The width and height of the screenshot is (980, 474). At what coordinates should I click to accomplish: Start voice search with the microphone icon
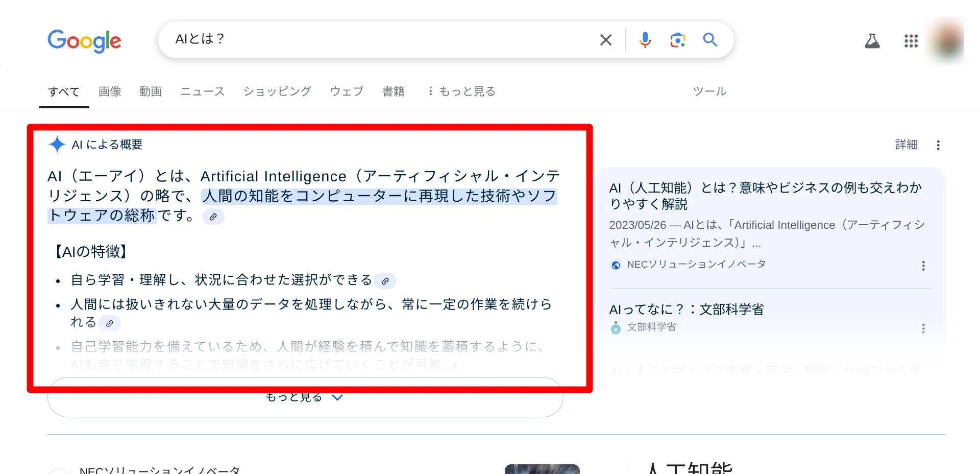point(645,40)
